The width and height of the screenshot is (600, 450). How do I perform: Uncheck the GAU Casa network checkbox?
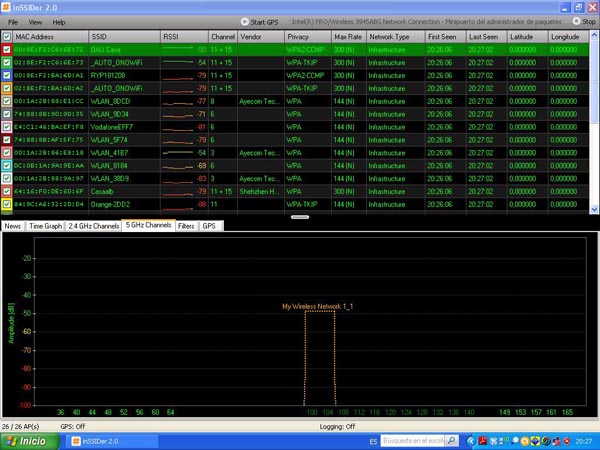pos(7,50)
